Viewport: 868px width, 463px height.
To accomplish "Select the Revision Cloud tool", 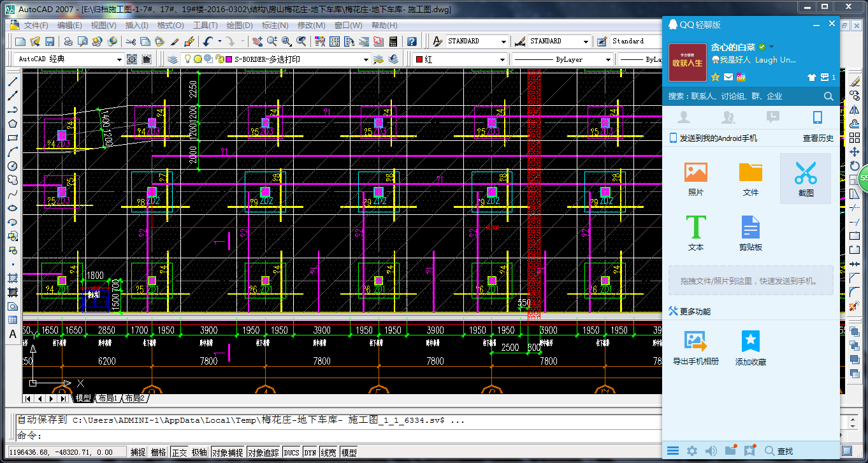I will pos(12,180).
